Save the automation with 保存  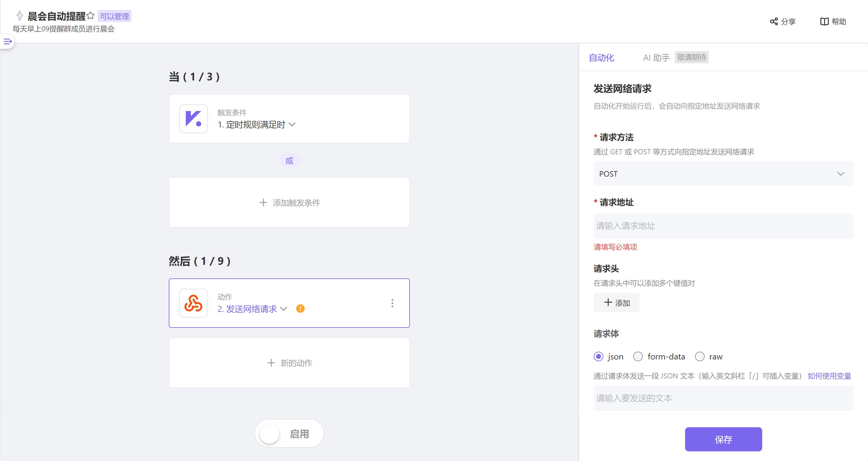tap(723, 439)
